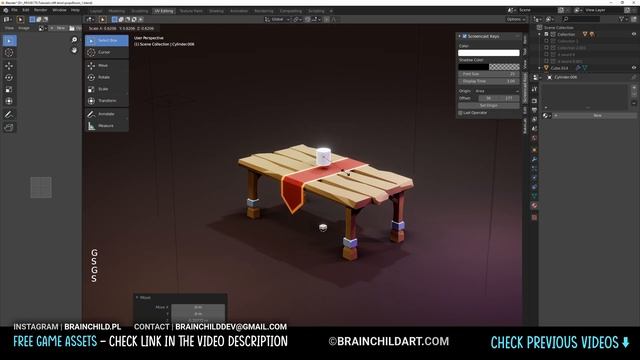Select the UV editor's select box tool
This screenshot has height=360, width=640.
(9, 41)
